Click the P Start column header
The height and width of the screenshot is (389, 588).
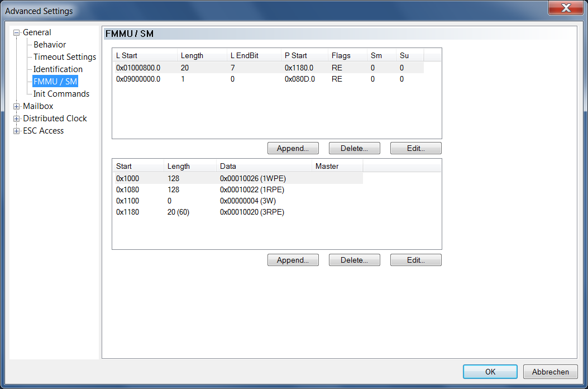[x=304, y=55]
